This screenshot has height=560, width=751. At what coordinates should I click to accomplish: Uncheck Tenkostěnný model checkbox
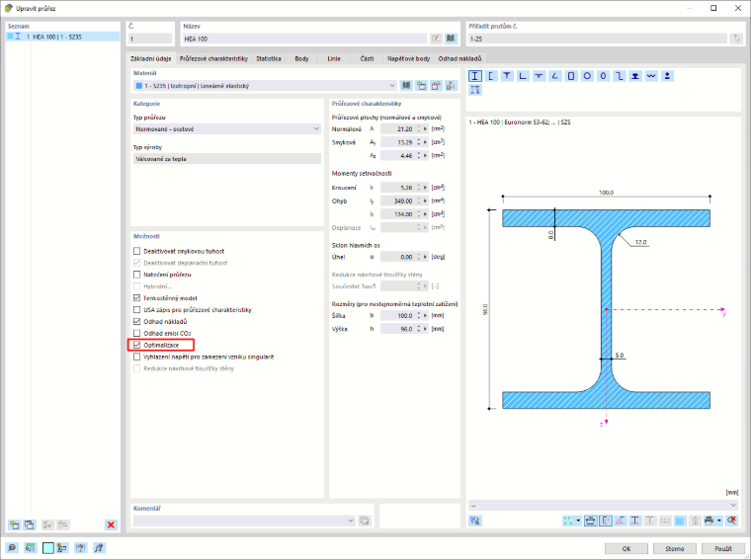point(137,297)
